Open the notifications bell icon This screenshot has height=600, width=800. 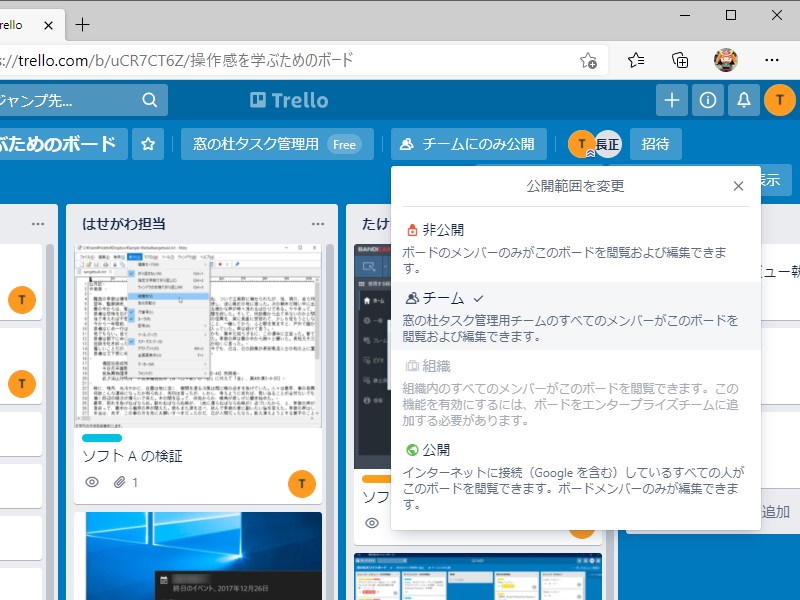point(743,100)
